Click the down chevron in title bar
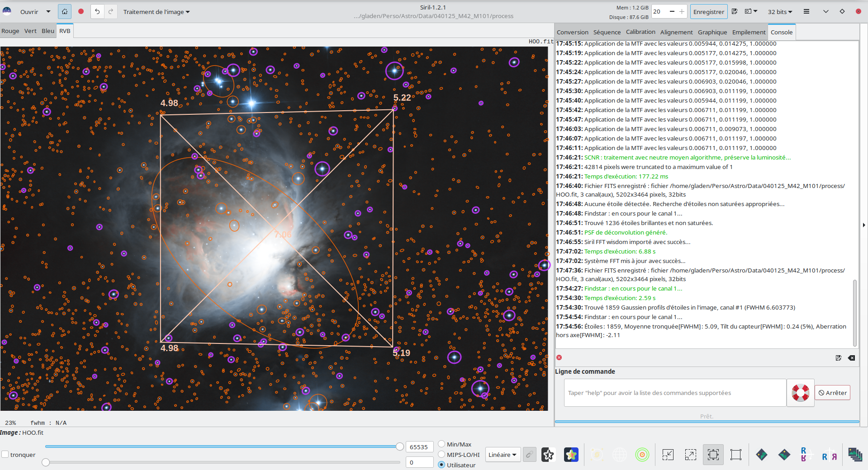 [826, 12]
